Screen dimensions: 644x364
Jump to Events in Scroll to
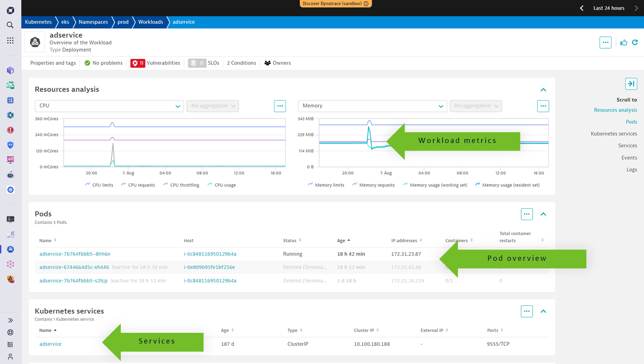pos(629,158)
